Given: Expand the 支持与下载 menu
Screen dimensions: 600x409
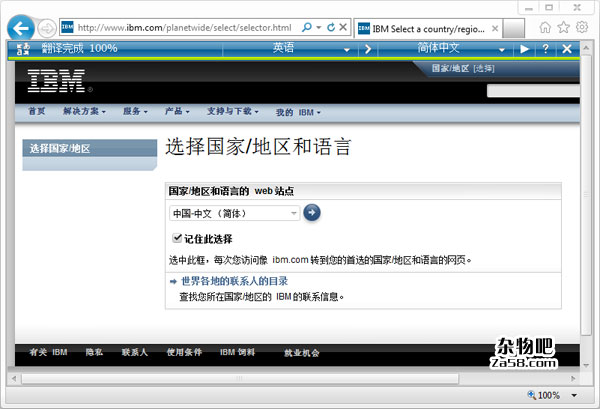Looking at the screenshot, I should tap(233, 111).
